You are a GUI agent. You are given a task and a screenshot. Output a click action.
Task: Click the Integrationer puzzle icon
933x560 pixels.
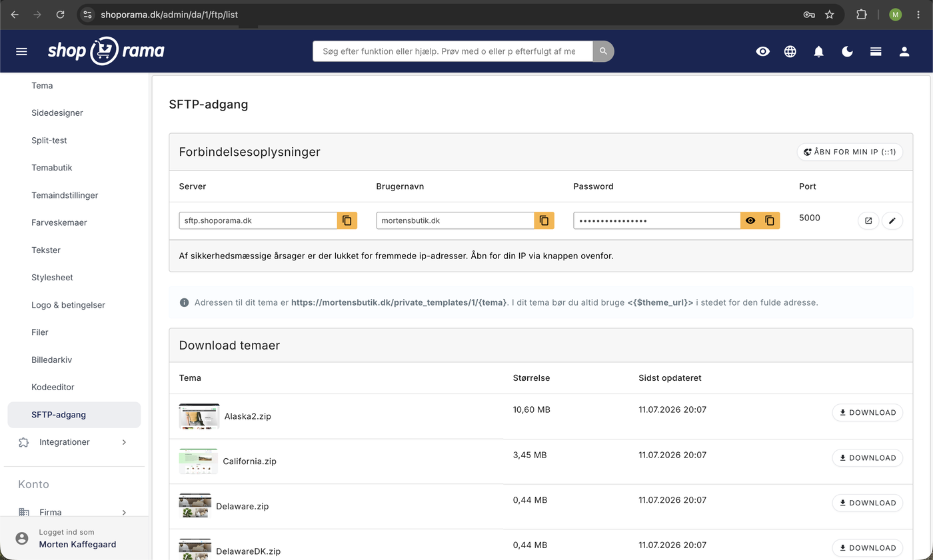pyautogui.click(x=24, y=442)
